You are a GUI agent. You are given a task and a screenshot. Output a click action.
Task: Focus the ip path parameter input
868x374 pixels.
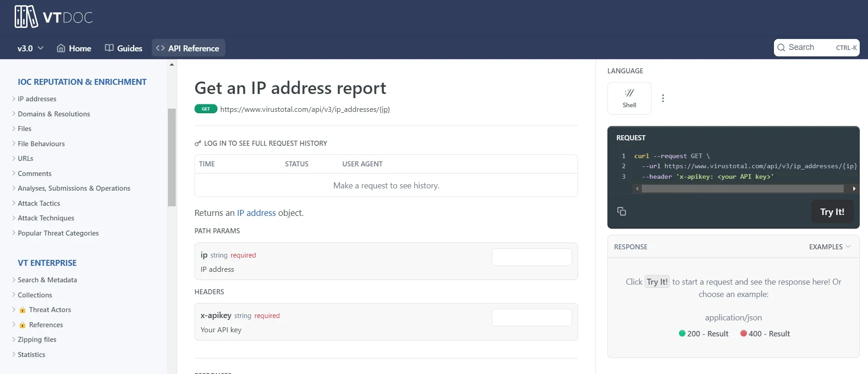point(532,257)
